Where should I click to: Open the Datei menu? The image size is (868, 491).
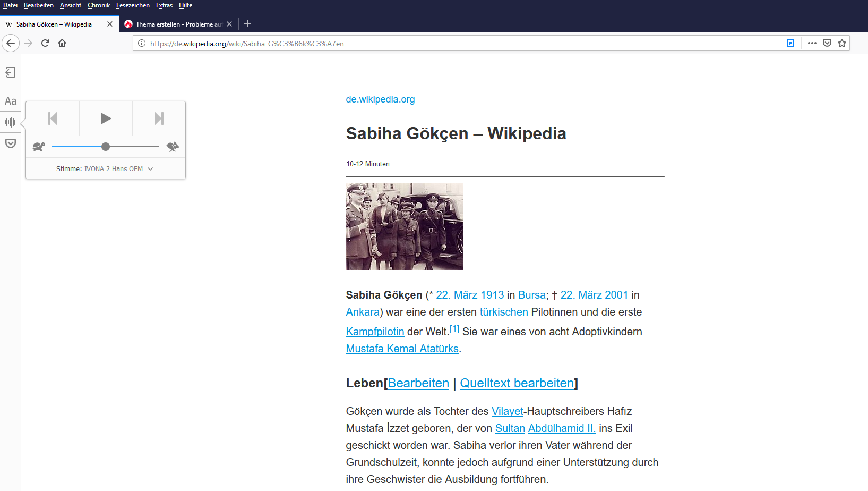point(10,5)
